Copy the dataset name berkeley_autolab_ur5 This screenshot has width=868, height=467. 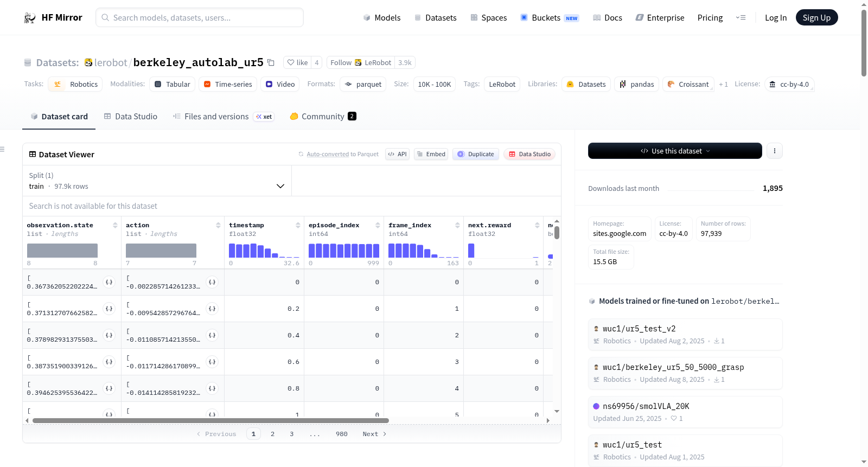point(271,62)
